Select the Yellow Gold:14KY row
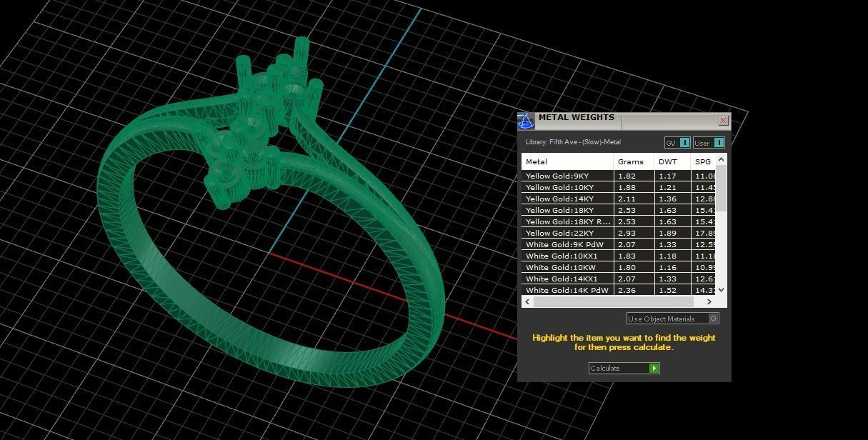This screenshot has height=440, width=868. (618, 199)
